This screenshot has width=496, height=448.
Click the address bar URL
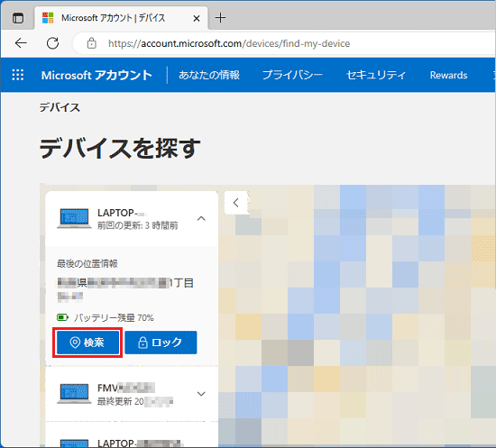229,43
